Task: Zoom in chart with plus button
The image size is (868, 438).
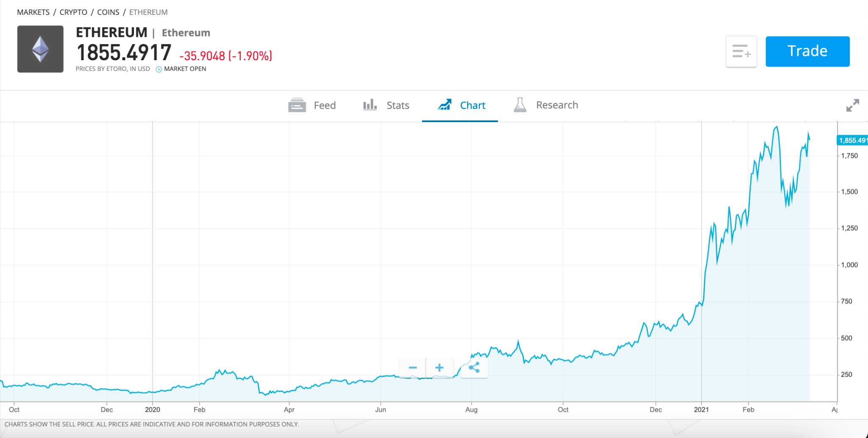Action: [440, 368]
